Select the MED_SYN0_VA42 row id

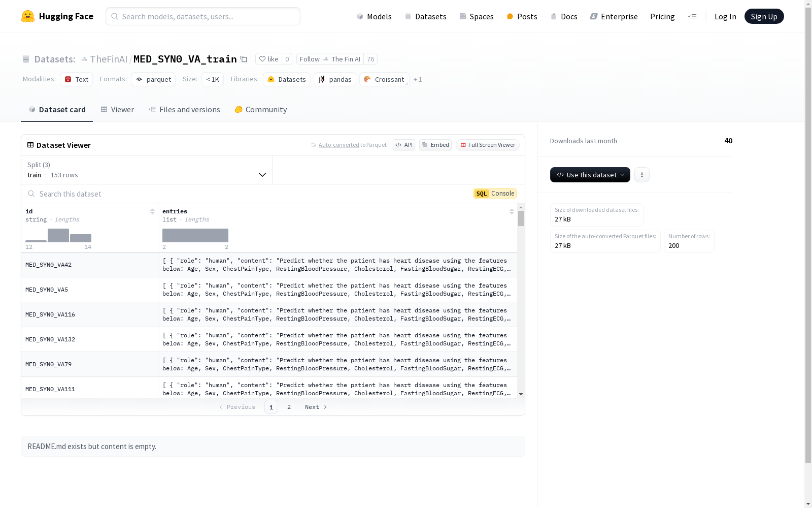[48, 265]
